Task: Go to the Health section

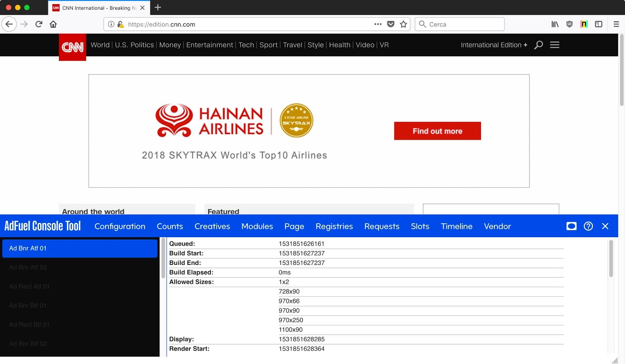Action: click(339, 45)
